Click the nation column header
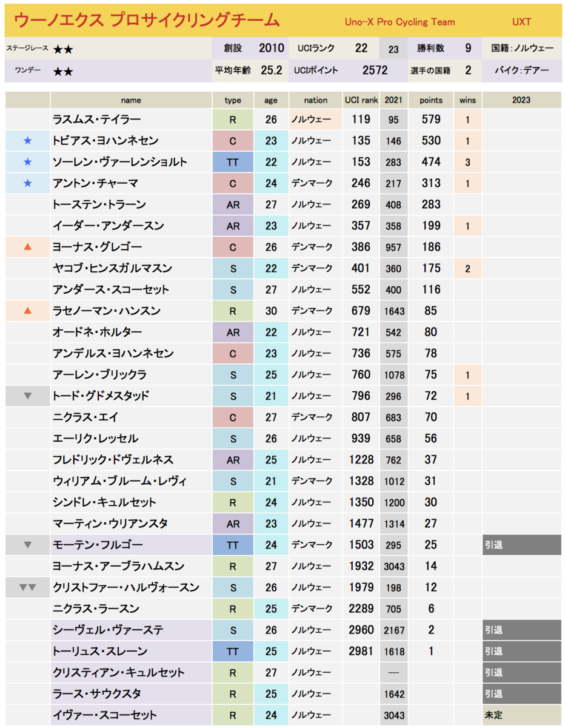This screenshot has height=728, width=565. click(315, 100)
